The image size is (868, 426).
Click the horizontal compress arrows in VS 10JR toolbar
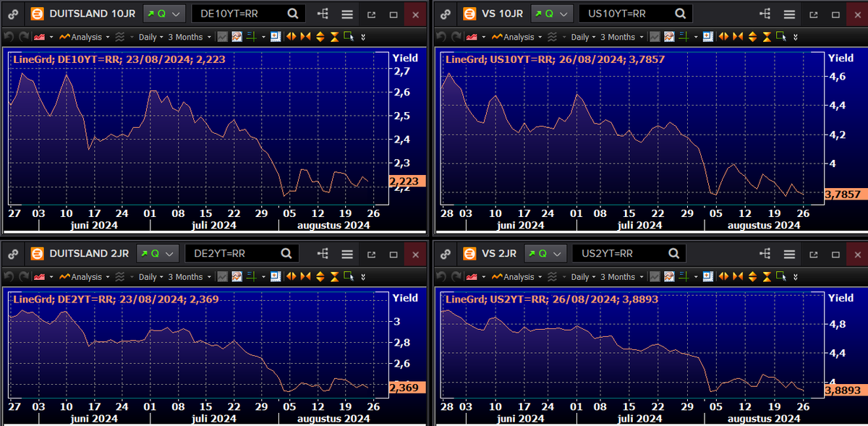738,37
